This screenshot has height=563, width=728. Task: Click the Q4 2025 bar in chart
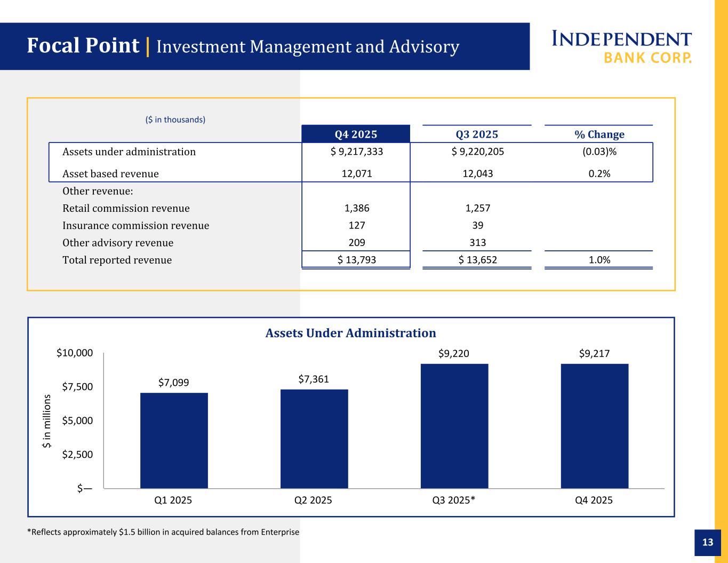point(594,426)
